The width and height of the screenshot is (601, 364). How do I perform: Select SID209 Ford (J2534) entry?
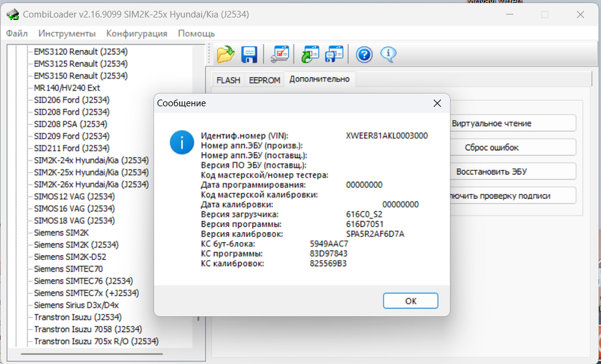pyautogui.click(x=71, y=136)
